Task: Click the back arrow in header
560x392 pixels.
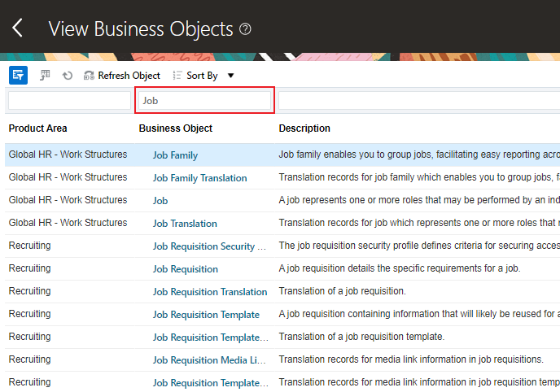Action: coord(18,28)
